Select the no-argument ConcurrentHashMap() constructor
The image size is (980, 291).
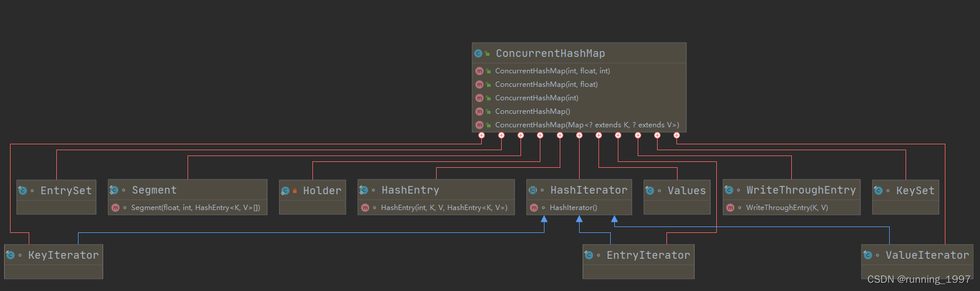point(533,111)
